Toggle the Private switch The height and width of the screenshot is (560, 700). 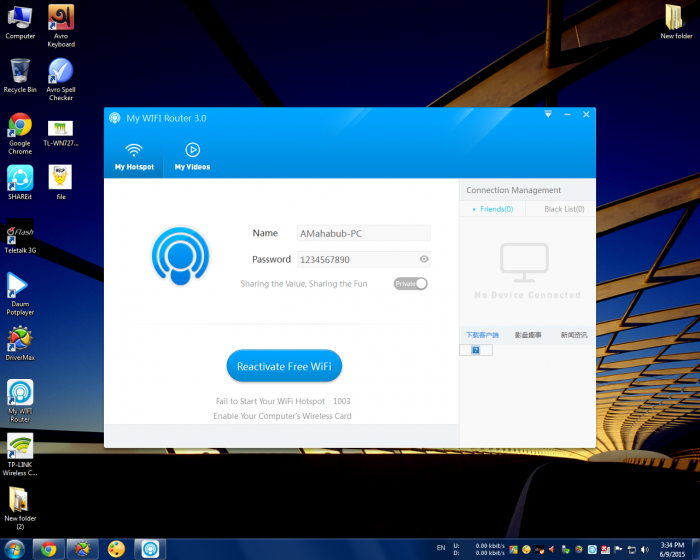[x=411, y=284]
